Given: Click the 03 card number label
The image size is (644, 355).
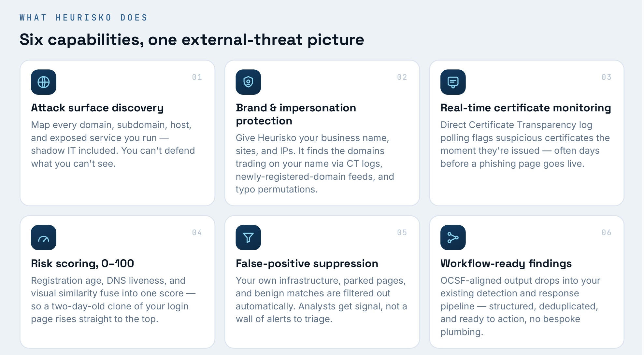Looking at the screenshot, I should tap(607, 77).
